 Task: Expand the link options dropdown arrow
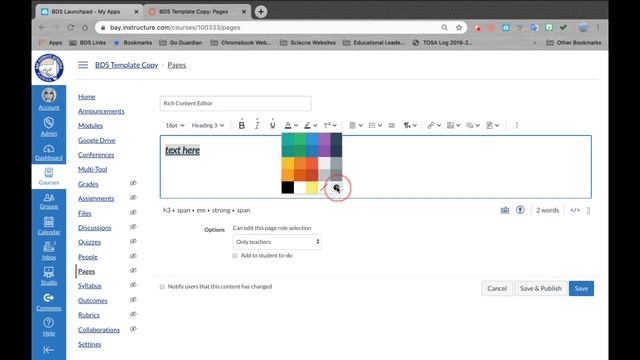(x=439, y=125)
